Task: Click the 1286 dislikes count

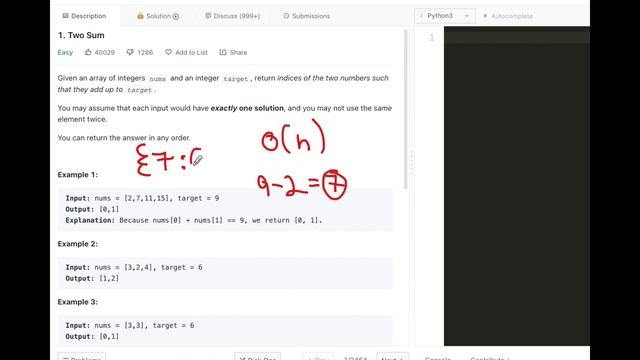Action: 145,52
